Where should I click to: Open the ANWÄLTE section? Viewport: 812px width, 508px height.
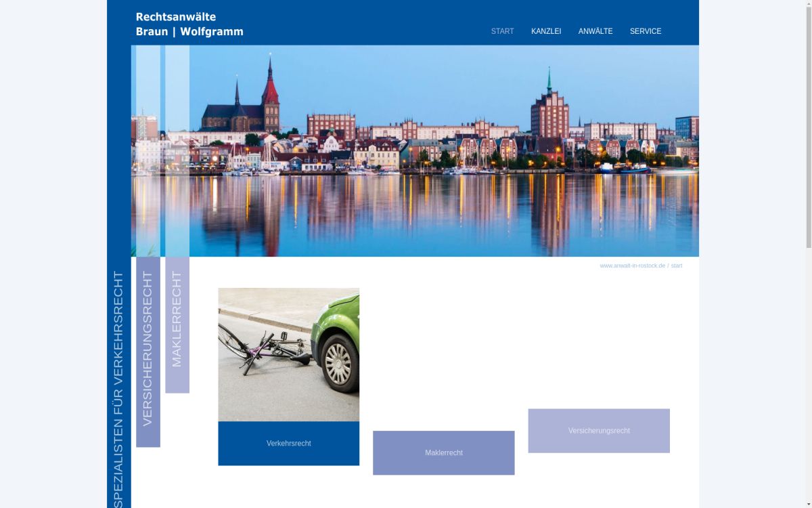(x=595, y=31)
